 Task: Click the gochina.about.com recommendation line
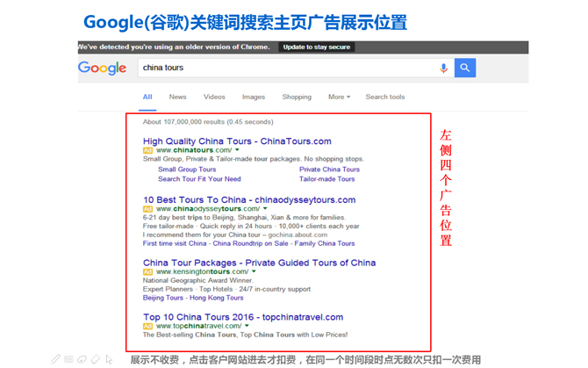235,235
